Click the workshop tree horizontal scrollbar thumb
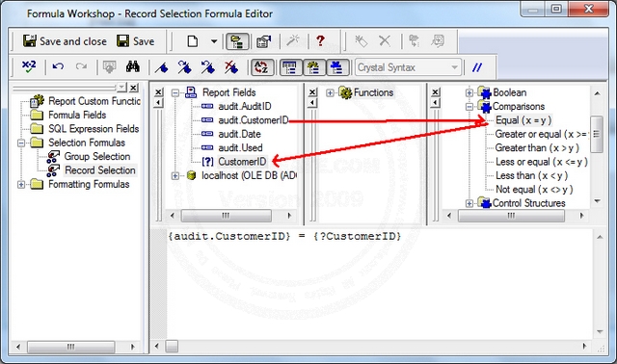 (70, 347)
